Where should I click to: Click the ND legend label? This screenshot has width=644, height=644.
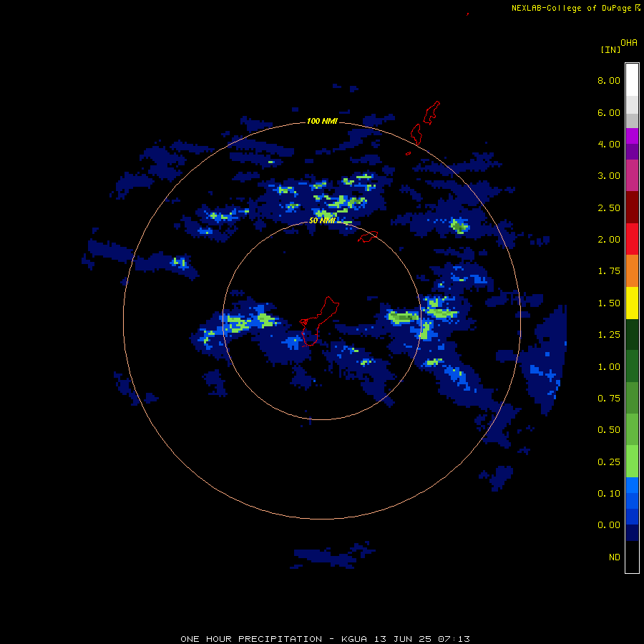click(615, 557)
